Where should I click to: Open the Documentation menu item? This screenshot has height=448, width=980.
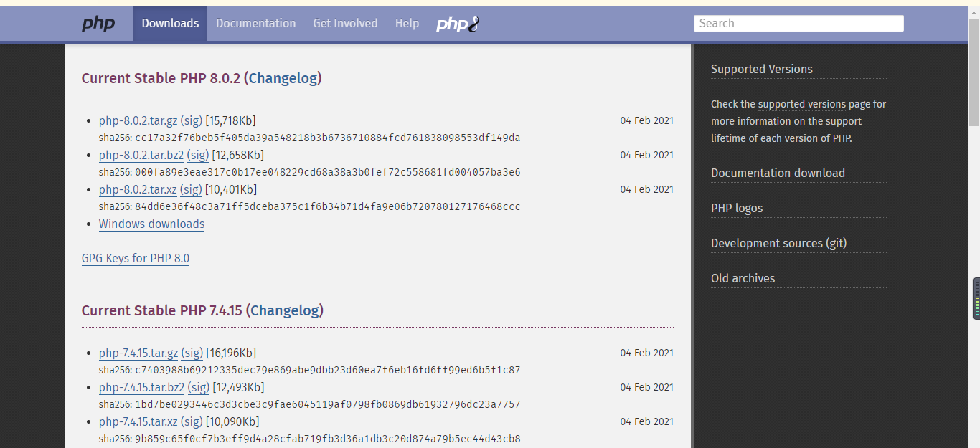coord(255,24)
